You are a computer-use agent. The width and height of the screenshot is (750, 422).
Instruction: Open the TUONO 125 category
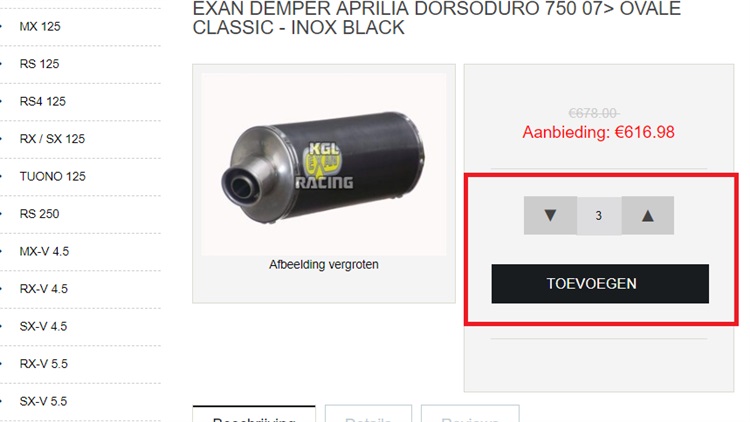[x=53, y=176]
